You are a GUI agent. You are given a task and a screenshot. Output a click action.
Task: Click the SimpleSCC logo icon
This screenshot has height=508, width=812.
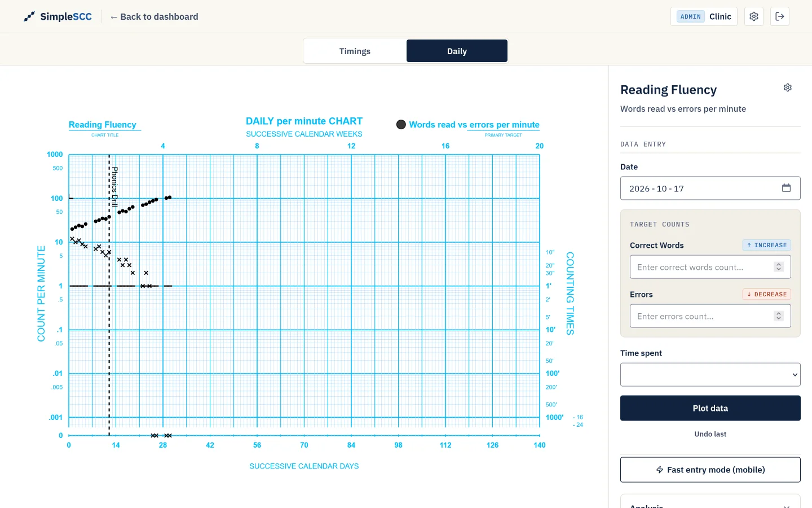[x=29, y=16]
